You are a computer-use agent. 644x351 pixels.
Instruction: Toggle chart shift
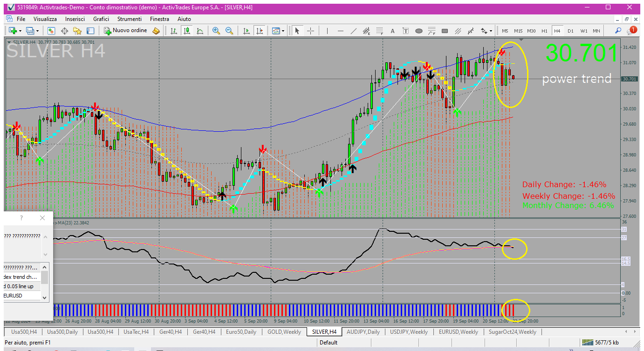click(260, 31)
